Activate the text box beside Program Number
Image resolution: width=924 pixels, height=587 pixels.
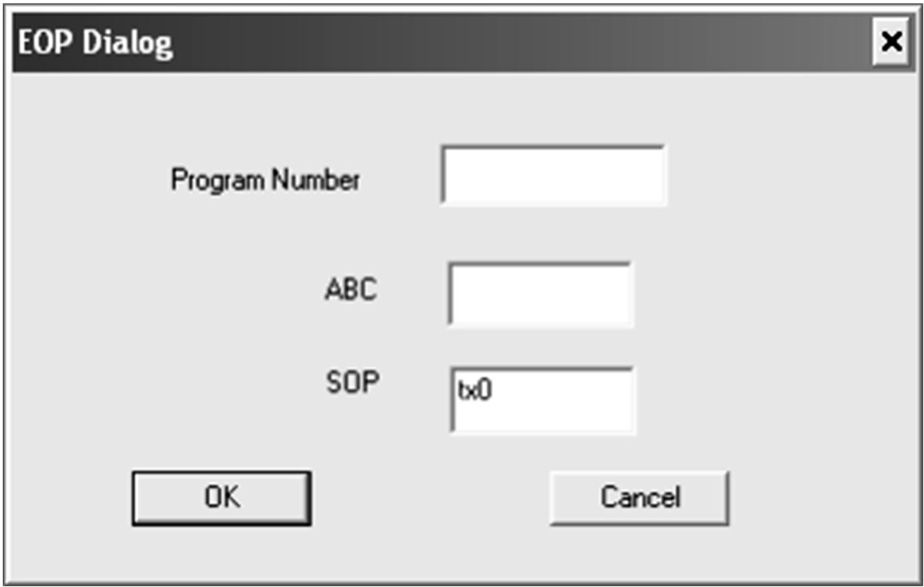pos(553,175)
